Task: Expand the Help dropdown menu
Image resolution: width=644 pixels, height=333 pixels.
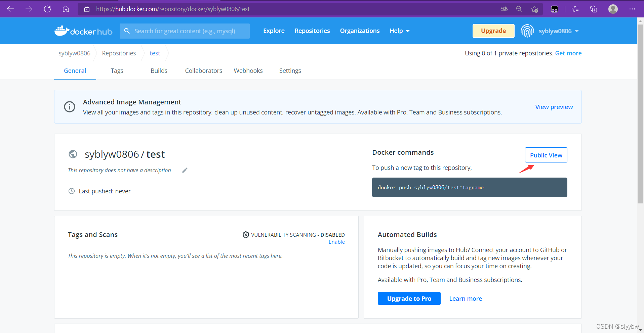Action: (x=400, y=31)
